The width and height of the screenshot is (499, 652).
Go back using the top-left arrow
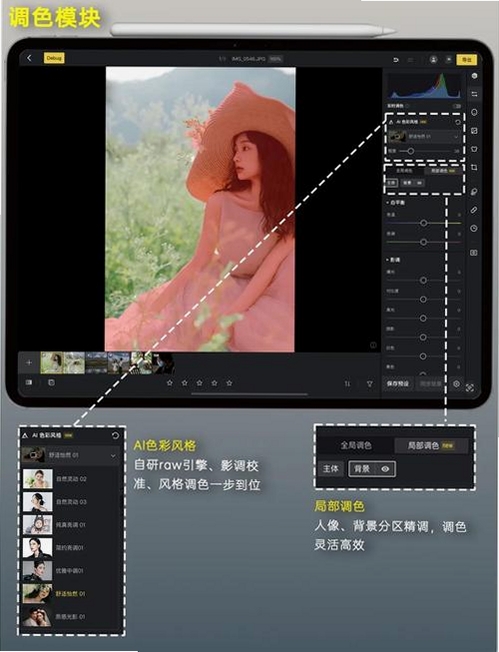point(29,58)
